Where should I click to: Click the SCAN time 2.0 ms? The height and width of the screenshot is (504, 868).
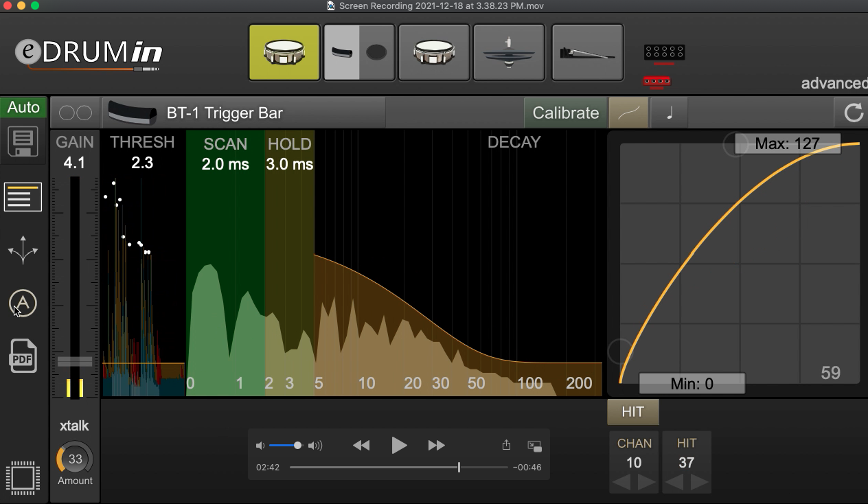pyautogui.click(x=225, y=165)
